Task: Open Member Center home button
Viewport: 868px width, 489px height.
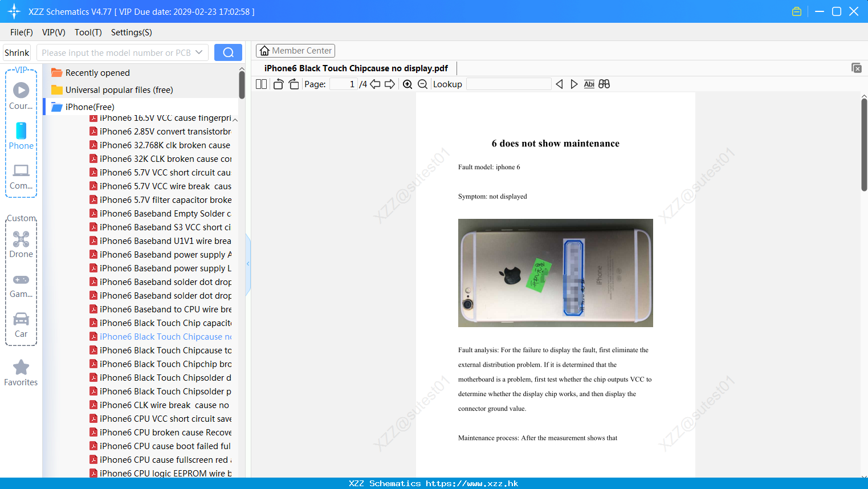Action: pos(295,51)
